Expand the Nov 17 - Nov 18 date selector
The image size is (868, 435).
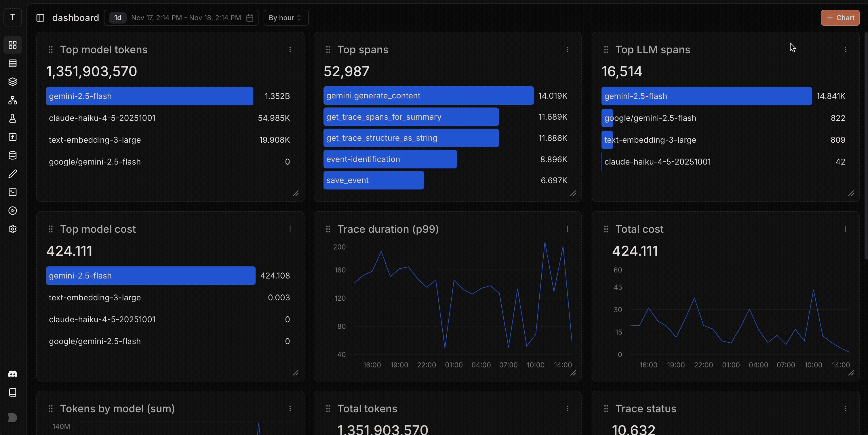[185, 18]
